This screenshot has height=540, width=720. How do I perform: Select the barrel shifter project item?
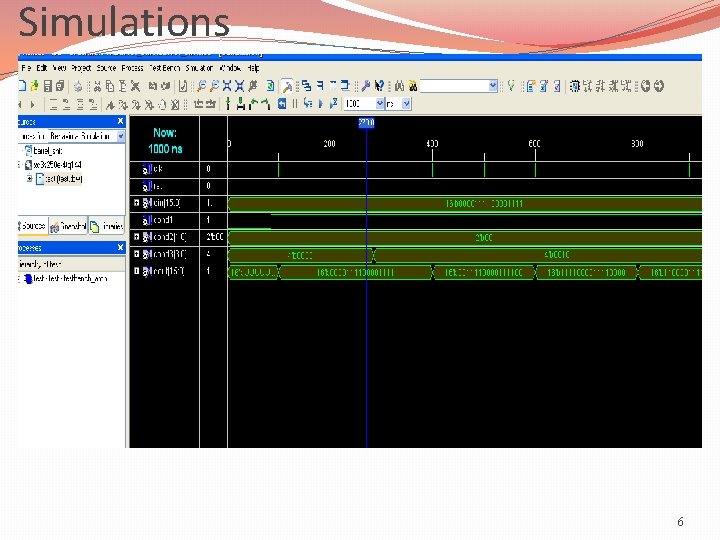(44, 151)
